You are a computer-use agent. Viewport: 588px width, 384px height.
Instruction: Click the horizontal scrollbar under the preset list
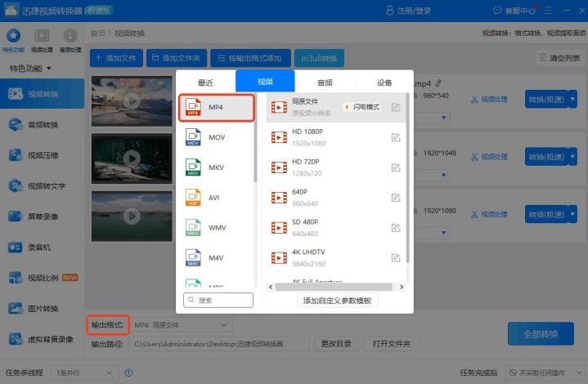click(335, 287)
